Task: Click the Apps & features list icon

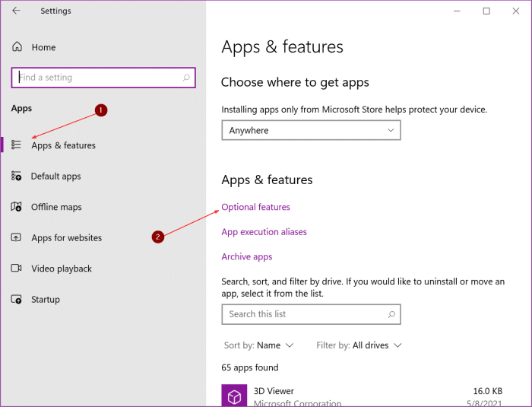Action: click(17, 145)
